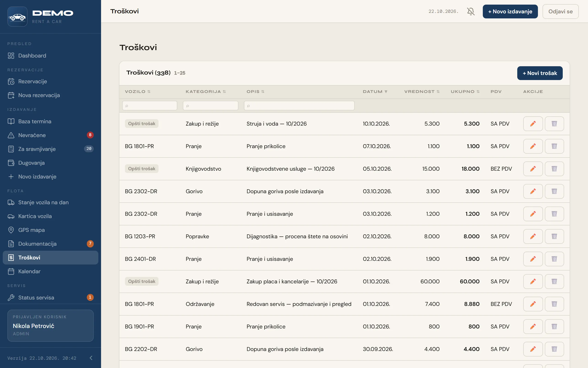Edit the BG 2202-DR Gorivo expense
The height and width of the screenshot is (368, 588).
(533, 349)
